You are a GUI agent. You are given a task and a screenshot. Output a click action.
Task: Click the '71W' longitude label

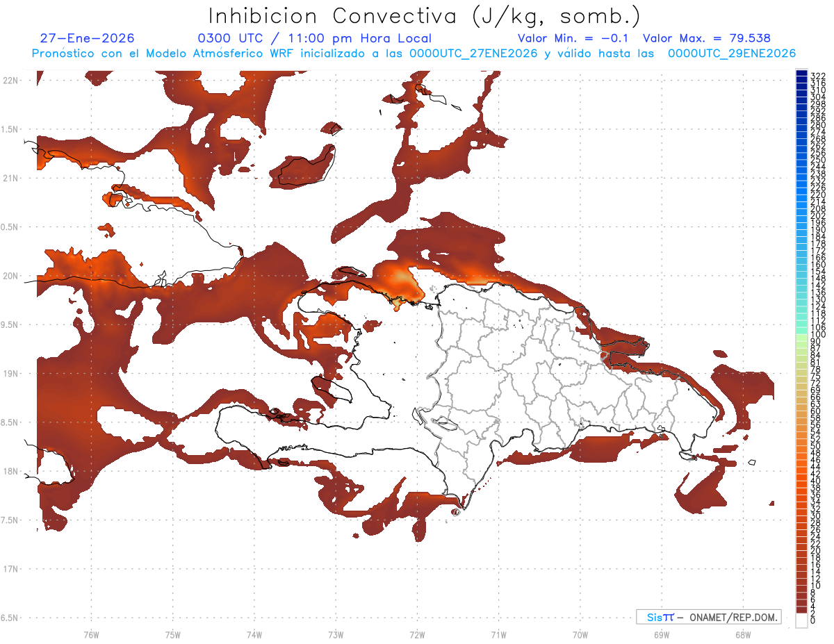coord(498,635)
